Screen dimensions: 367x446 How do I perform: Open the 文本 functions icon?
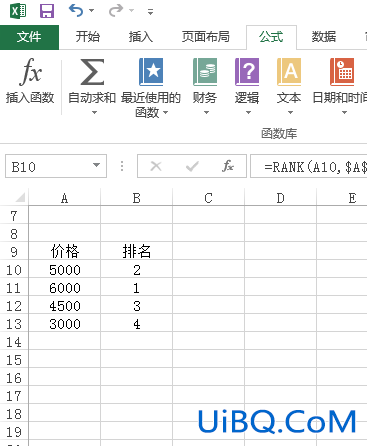[289, 72]
